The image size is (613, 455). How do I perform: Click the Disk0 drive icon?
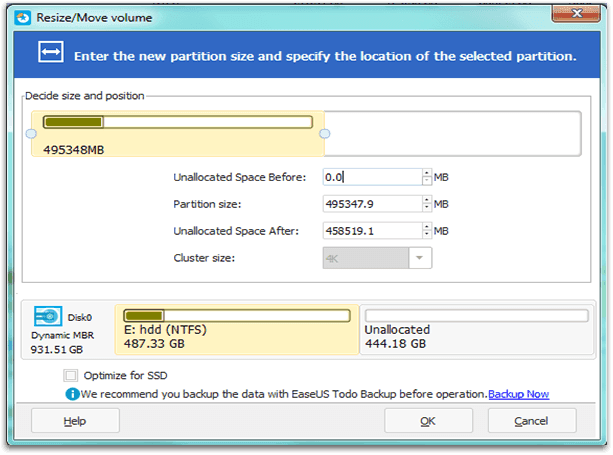pos(48,316)
